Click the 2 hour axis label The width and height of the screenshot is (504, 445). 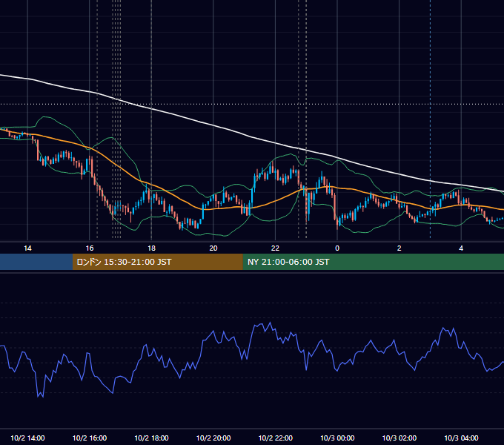pos(399,248)
